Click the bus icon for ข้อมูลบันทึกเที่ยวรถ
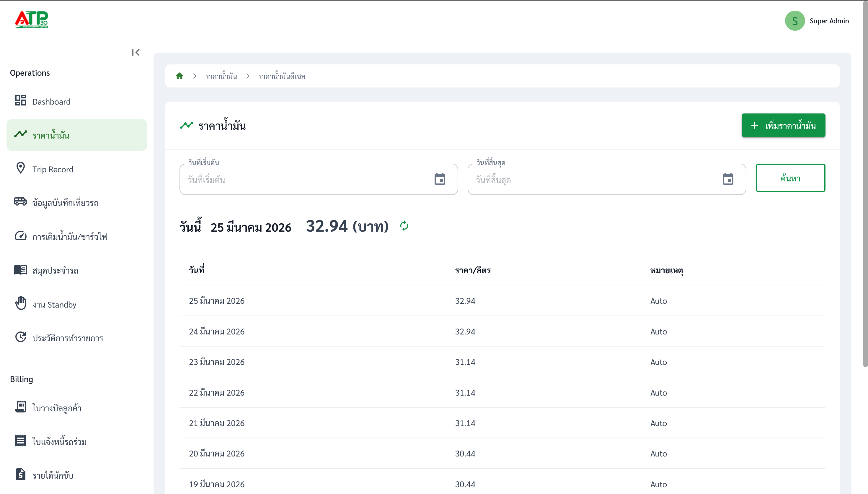Viewport: 868px width, 494px height. click(21, 201)
